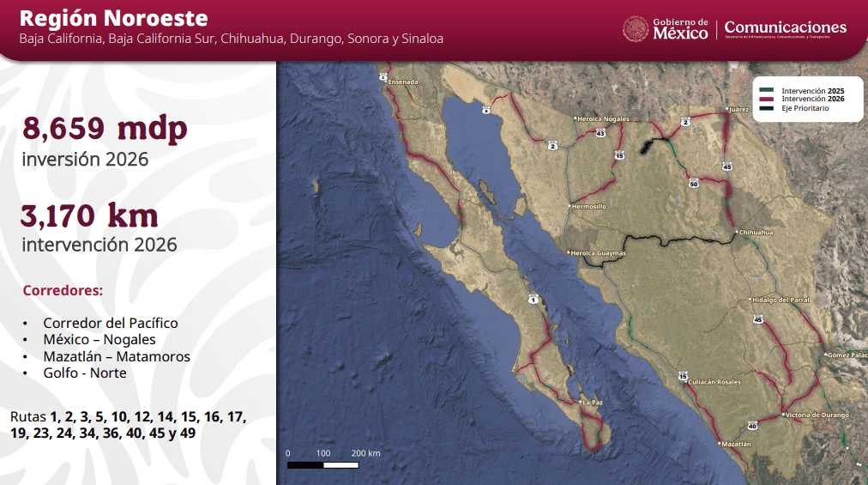Select the red Intervención 2026 legend swatch

click(x=766, y=100)
